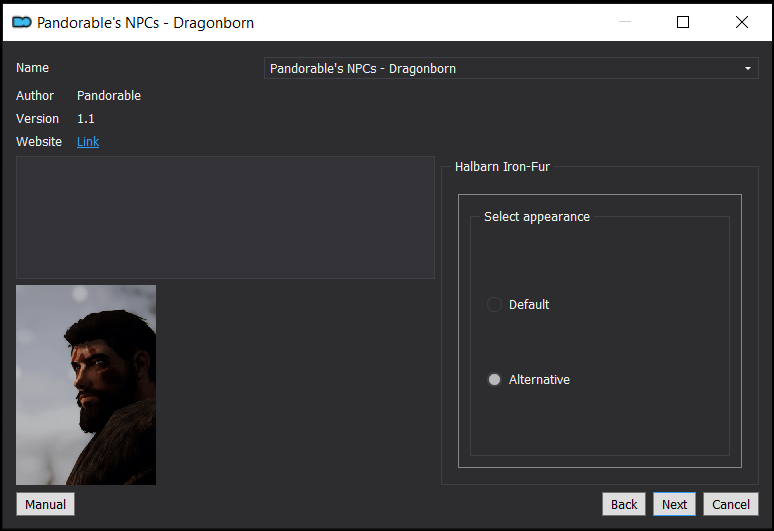Maximize the installer window

(x=683, y=22)
